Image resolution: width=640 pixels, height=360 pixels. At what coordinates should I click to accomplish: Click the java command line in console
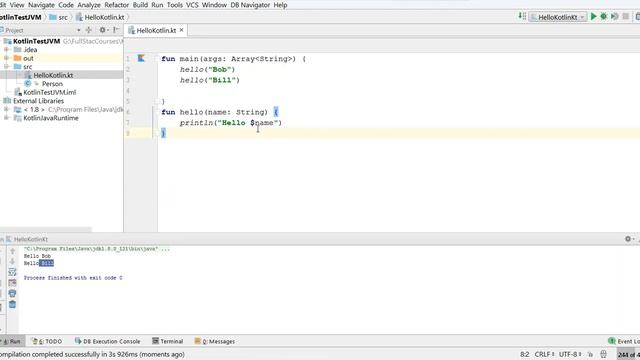click(x=97, y=249)
